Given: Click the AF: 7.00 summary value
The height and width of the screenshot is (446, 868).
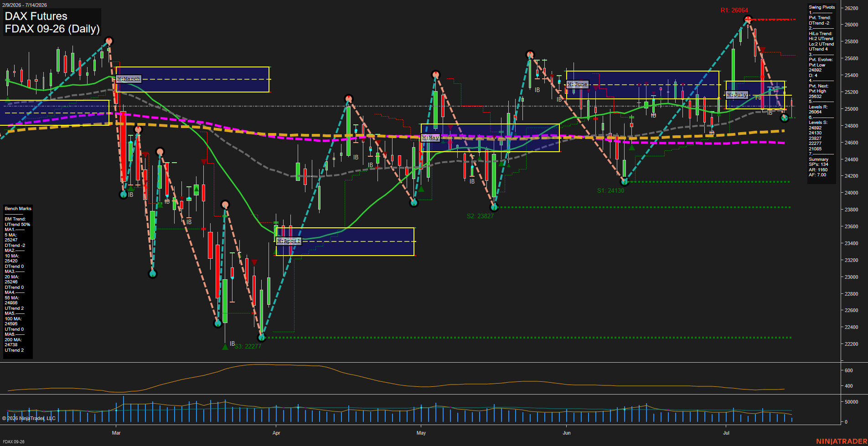Looking at the screenshot, I should point(818,175).
